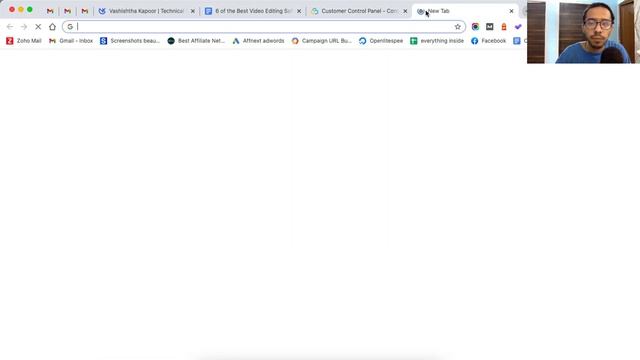Open the everything inside bookmark

[437, 41]
